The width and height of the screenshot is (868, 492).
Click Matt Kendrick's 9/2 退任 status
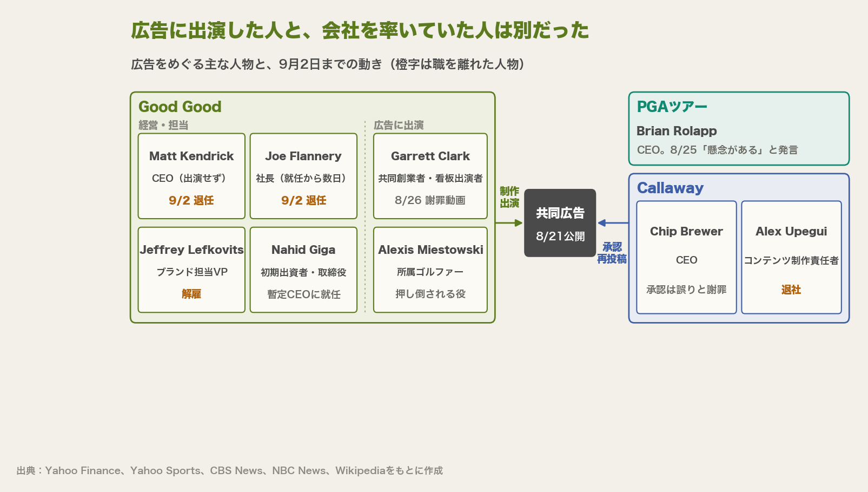(x=191, y=200)
